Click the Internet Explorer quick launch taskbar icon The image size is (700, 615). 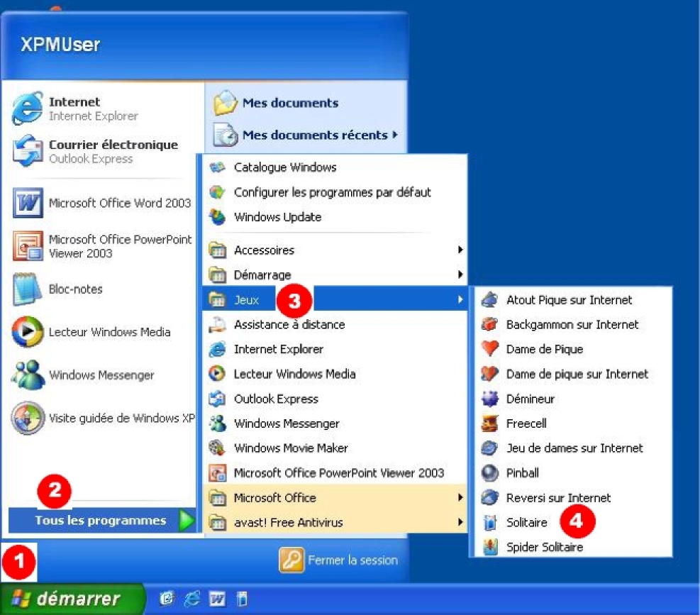pyautogui.click(x=192, y=599)
